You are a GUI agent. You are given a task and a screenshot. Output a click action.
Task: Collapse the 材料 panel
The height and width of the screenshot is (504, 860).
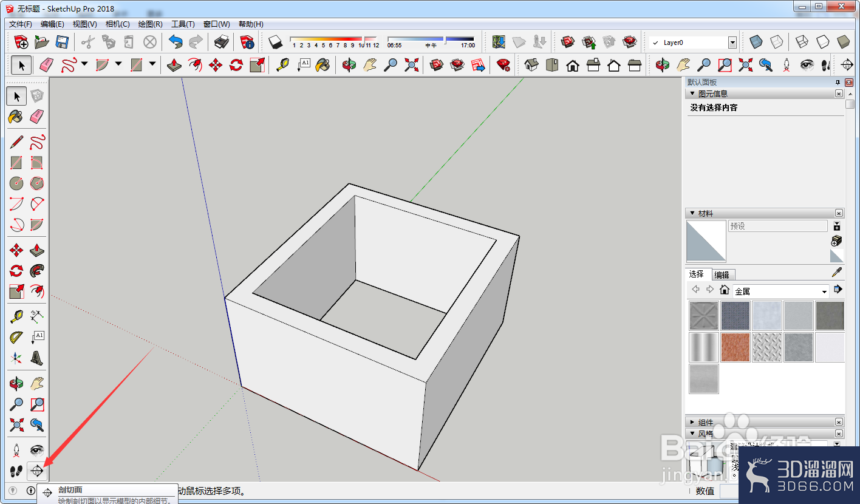click(x=692, y=213)
